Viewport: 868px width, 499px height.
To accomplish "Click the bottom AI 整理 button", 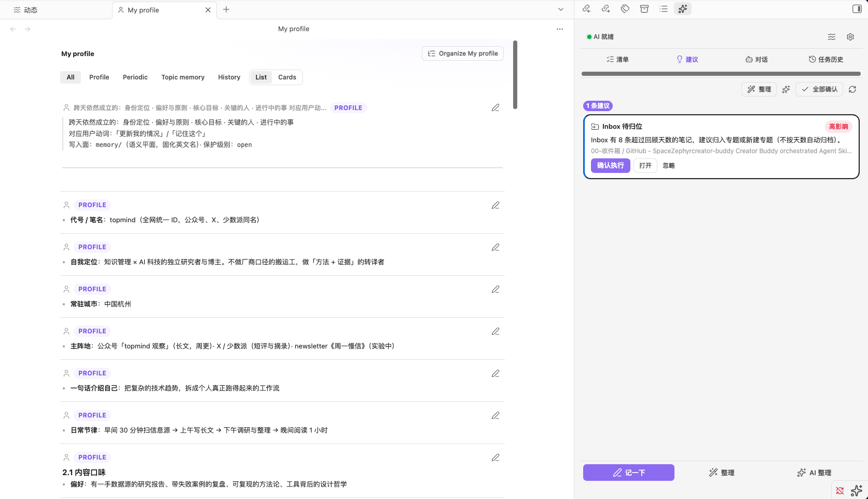I will pyautogui.click(x=814, y=473).
